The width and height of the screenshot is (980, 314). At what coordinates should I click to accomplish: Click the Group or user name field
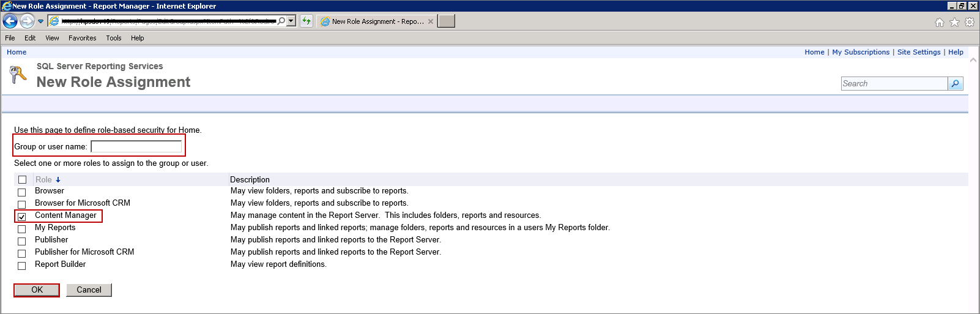point(136,146)
